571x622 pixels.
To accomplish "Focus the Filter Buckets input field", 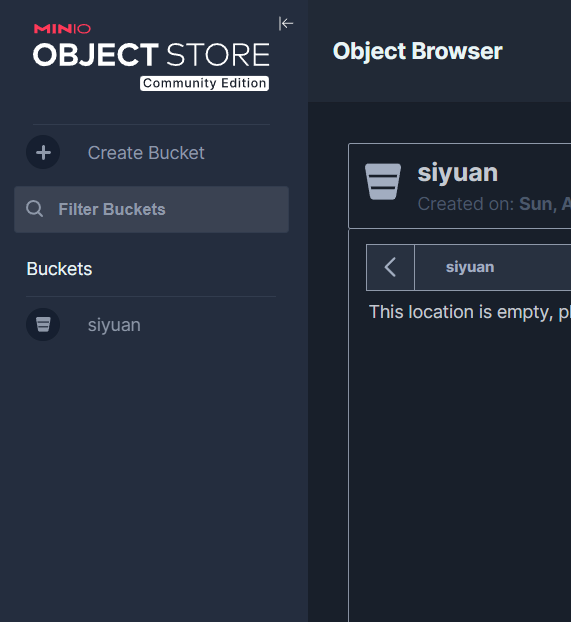I will click(x=151, y=209).
